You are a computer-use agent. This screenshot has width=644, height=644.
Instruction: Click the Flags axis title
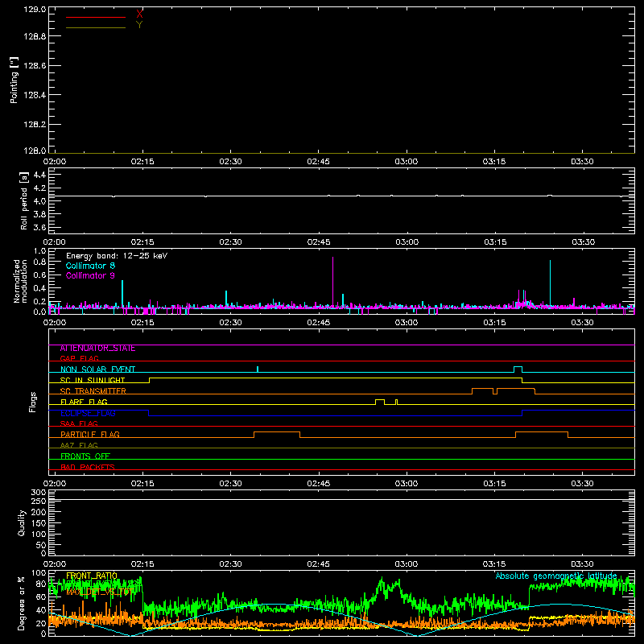[x=33, y=402]
